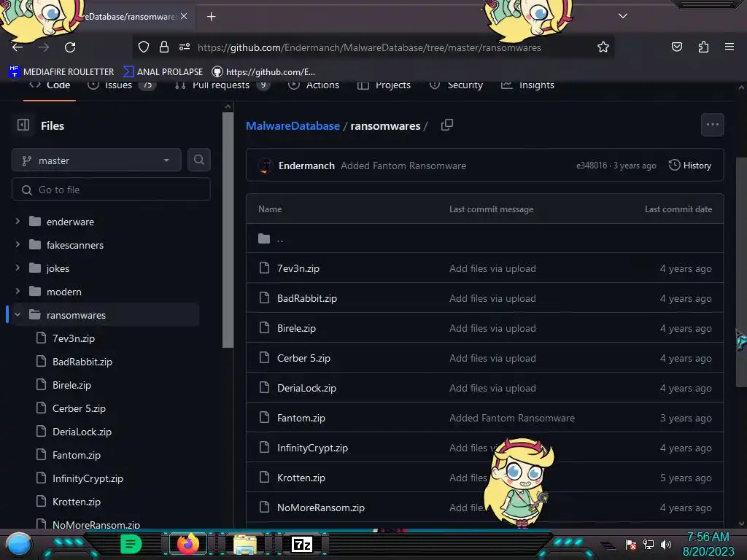Open the Start orb on taskbar

(x=18, y=544)
